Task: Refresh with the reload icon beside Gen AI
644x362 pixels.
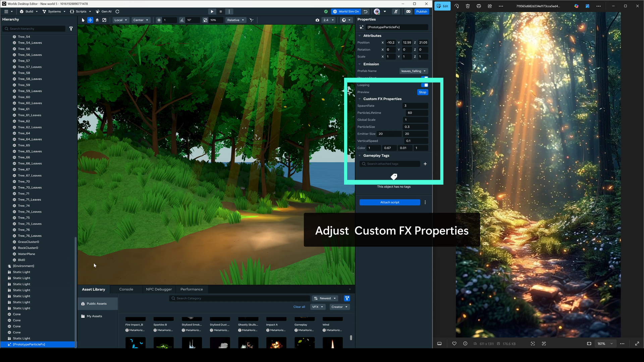Action: pyautogui.click(x=117, y=11)
